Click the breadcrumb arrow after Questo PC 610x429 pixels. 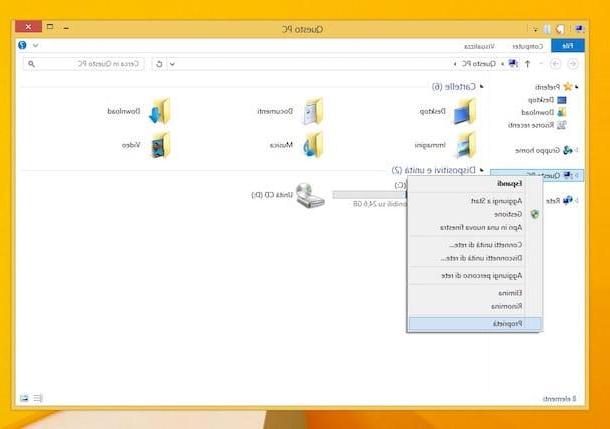(455, 64)
